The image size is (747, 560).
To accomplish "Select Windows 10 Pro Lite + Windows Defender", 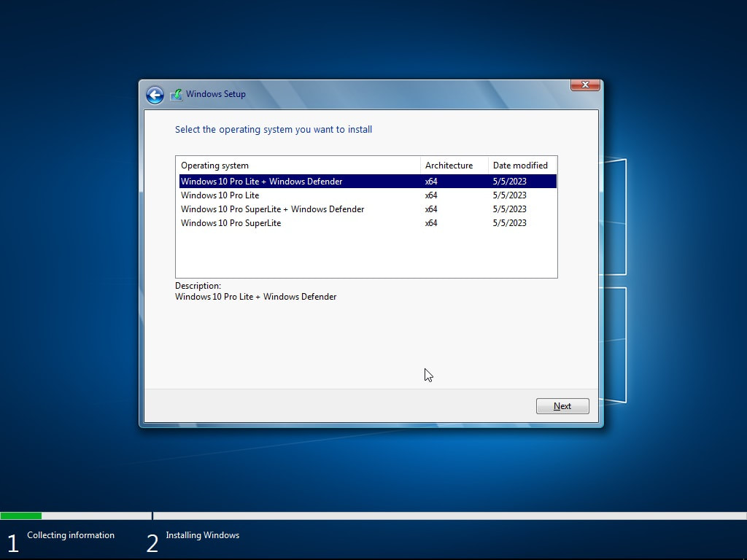I will pos(261,181).
